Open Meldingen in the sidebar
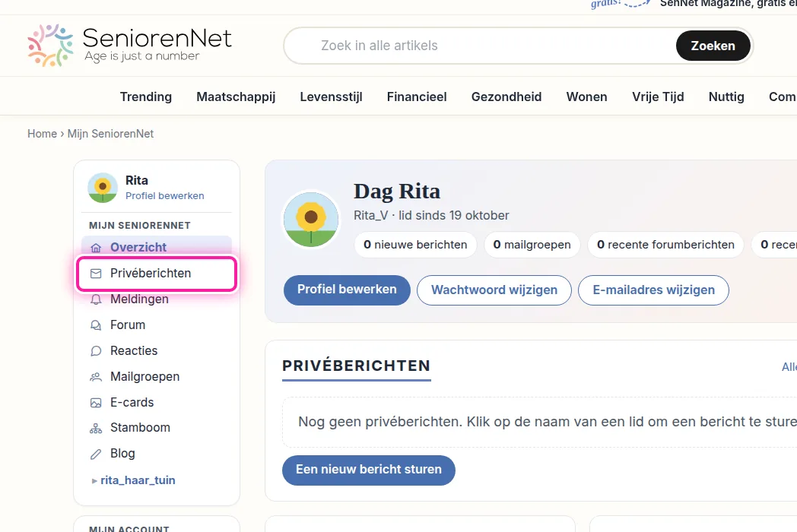Image resolution: width=797 pixels, height=532 pixels. (157, 299)
